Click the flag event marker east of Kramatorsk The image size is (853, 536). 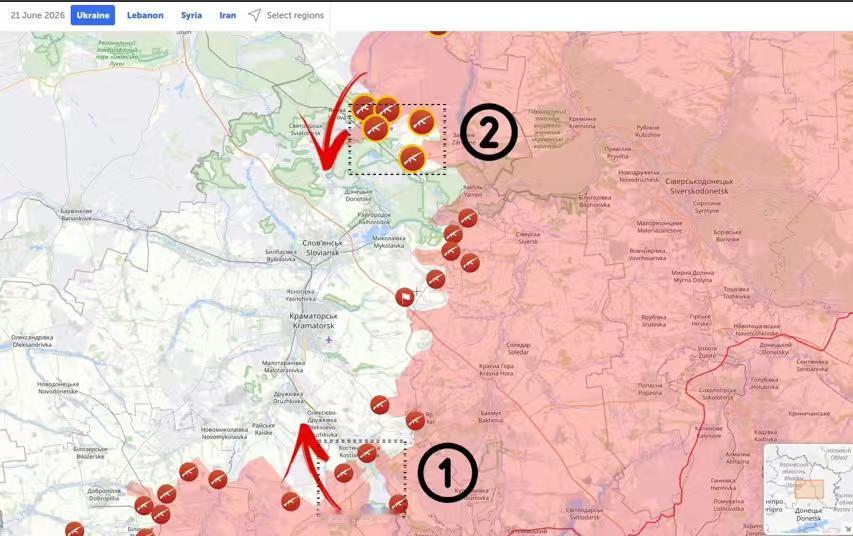click(x=405, y=297)
